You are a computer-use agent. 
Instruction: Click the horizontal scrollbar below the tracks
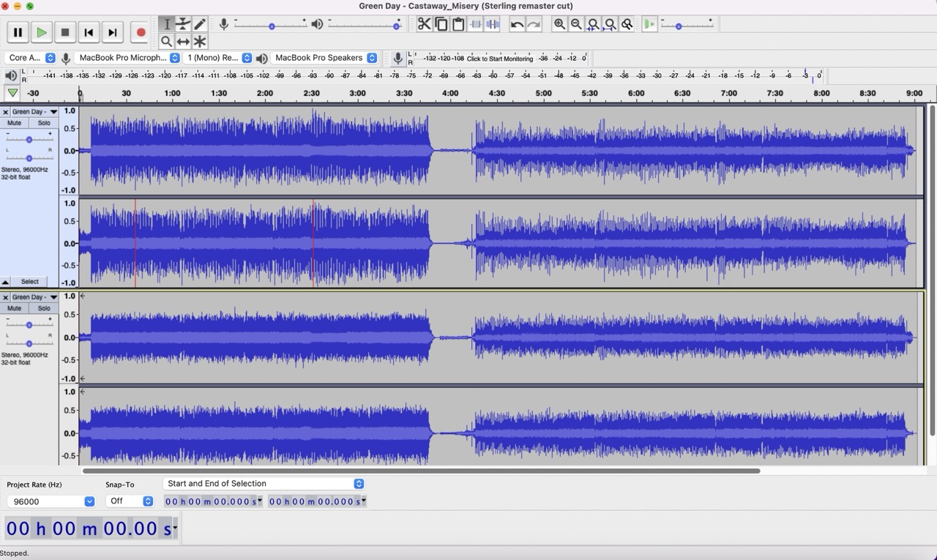tap(421, 471)
